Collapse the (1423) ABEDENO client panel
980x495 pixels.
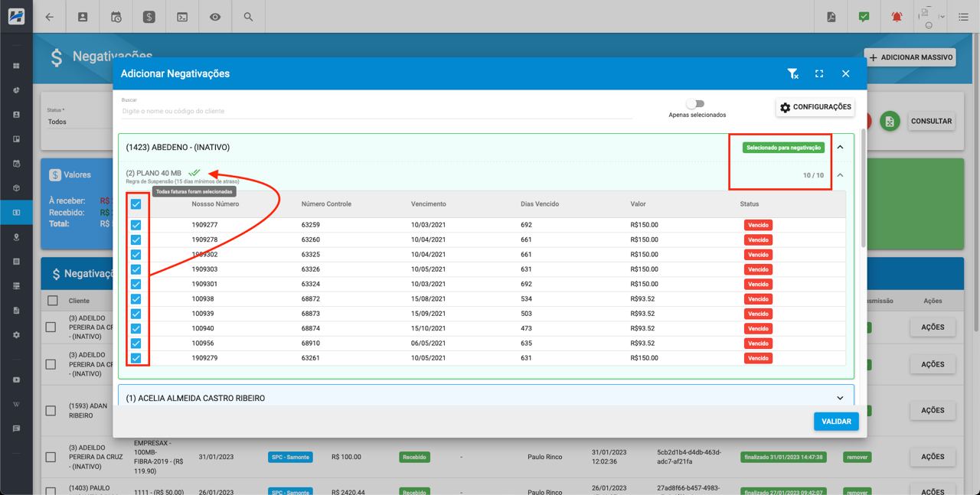coord(840,148)
